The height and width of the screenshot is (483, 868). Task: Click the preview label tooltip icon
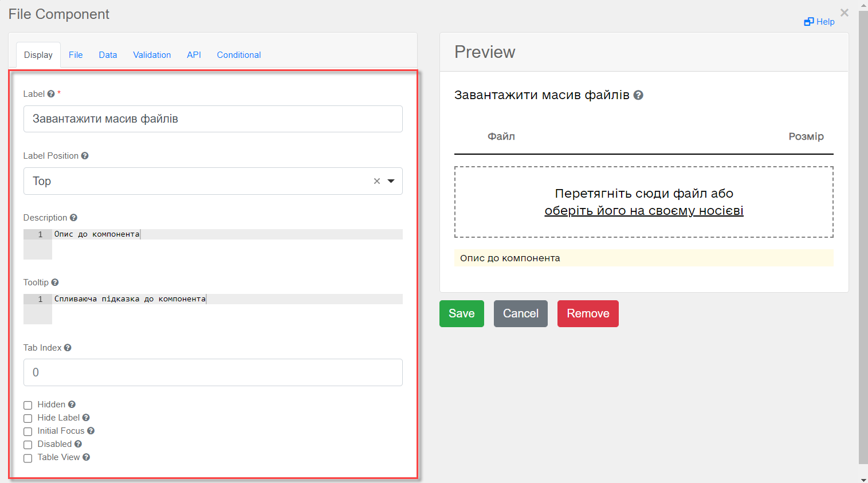(638, 95)
